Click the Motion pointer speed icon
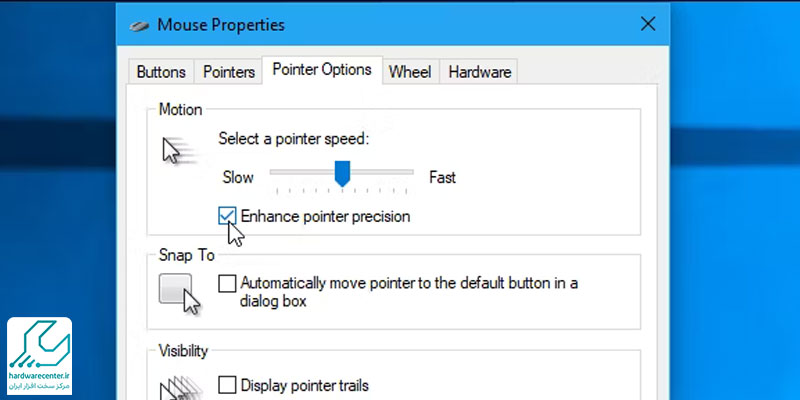Image resolution: width=800 pixels, height=400 pixels. coord(179,151)
